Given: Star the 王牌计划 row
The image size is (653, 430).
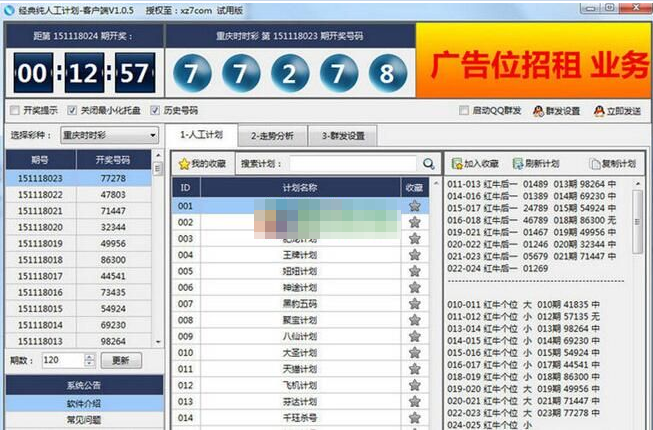Looking at the screenshot, I should point(414,255).
